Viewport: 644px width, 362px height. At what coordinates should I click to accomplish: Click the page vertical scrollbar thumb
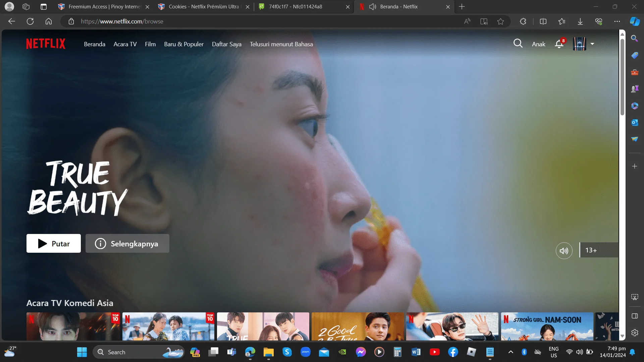622,76
